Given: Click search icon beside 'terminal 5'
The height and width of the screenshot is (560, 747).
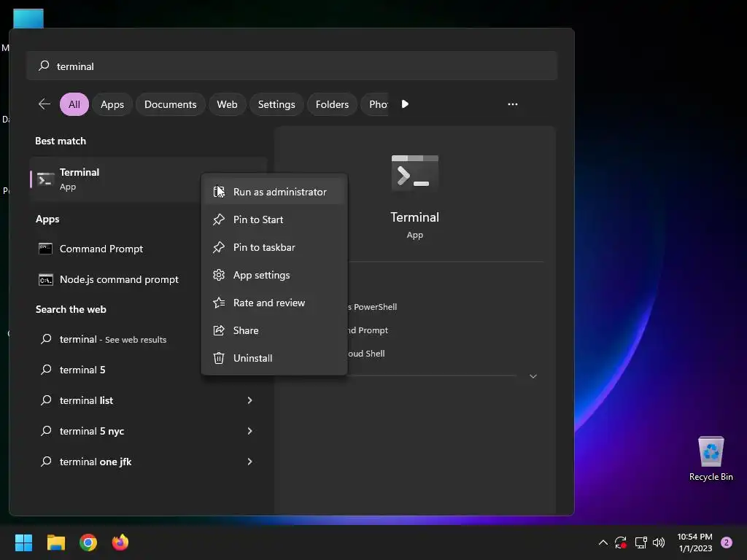Looking at the screenshot, I should tap(46, 370).
